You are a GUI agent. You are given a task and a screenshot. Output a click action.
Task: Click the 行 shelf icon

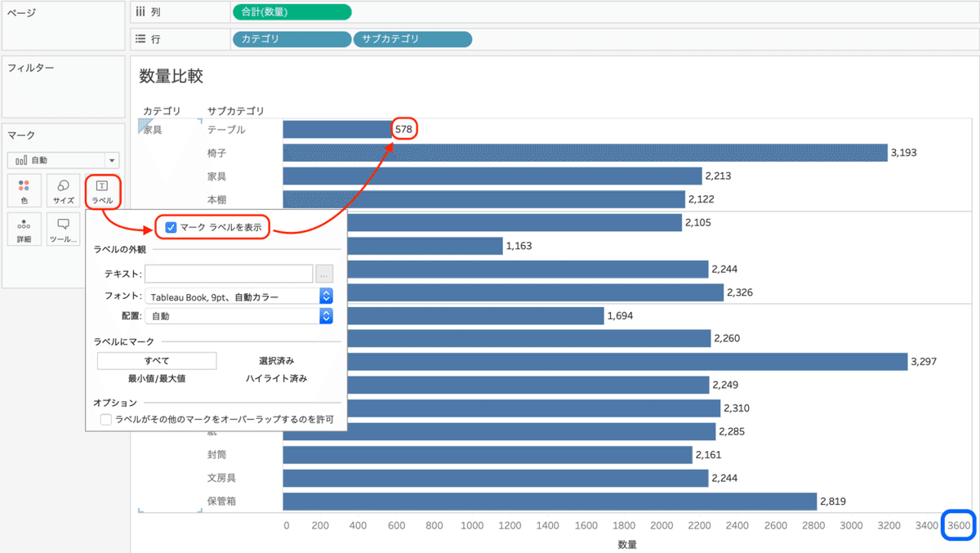click(x=142, y=38)
